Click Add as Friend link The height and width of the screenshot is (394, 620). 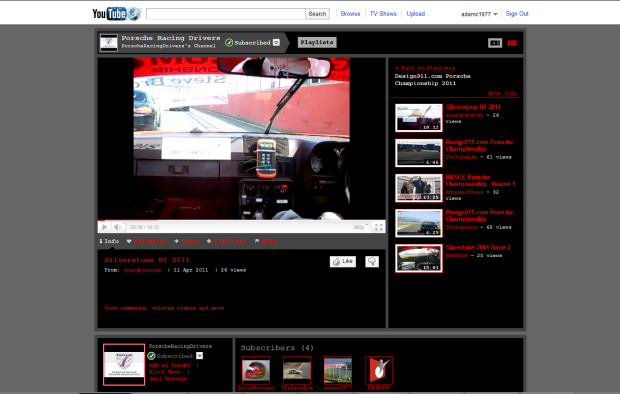(170, 365)
